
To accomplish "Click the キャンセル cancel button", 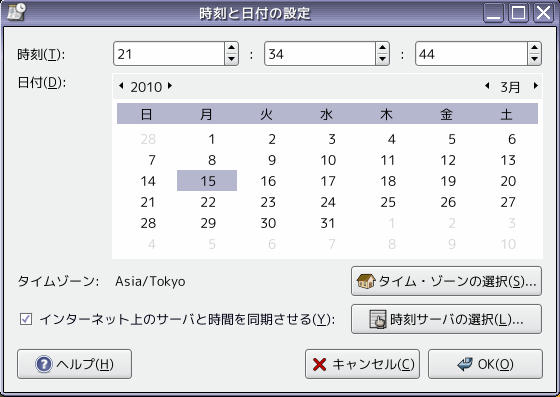I will (x=362, y=364).
